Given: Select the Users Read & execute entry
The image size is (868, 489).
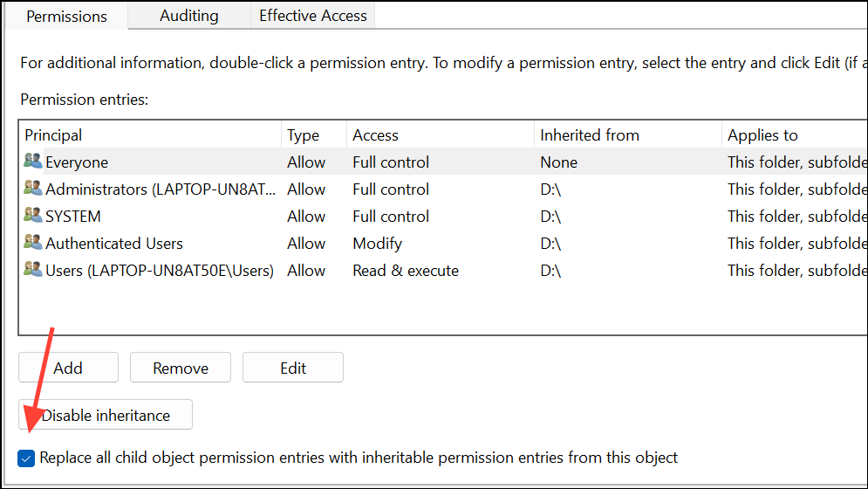Looking at the screenshot, I should (405, 270).
